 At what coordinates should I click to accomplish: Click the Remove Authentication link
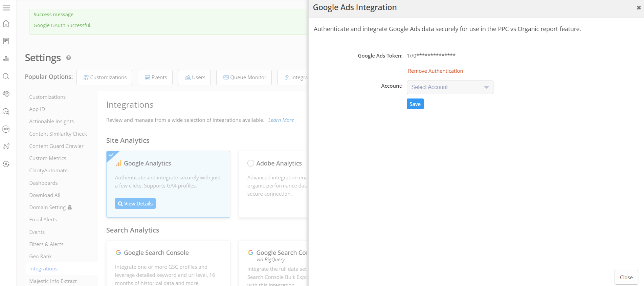coord(435,71)
